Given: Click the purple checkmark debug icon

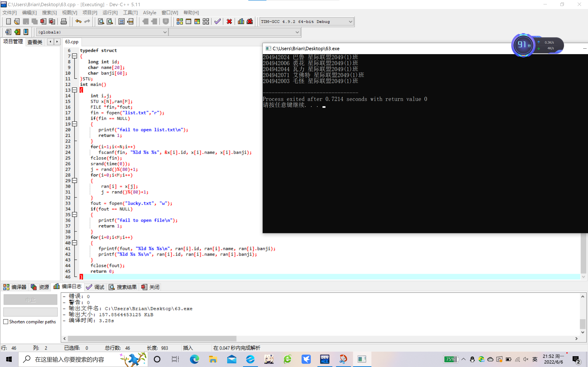Looking at the screenshot, I should pos(218,21).
